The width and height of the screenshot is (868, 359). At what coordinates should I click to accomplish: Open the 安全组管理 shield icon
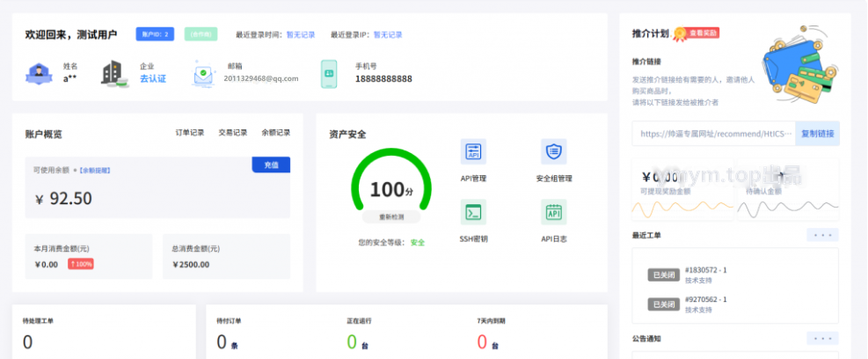553,151
